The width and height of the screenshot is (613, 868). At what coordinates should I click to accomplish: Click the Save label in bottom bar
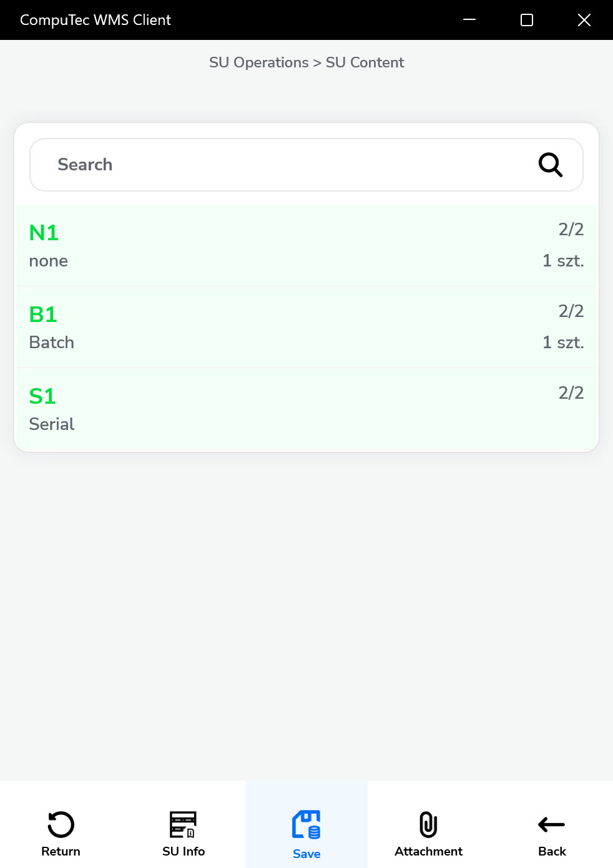click(306, 854)
